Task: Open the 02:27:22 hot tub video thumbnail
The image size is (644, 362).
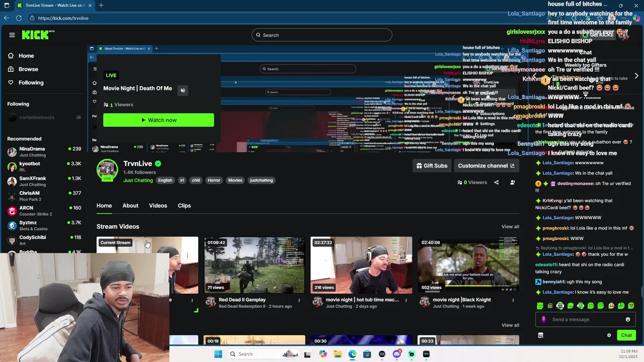Action: point(361,265)
